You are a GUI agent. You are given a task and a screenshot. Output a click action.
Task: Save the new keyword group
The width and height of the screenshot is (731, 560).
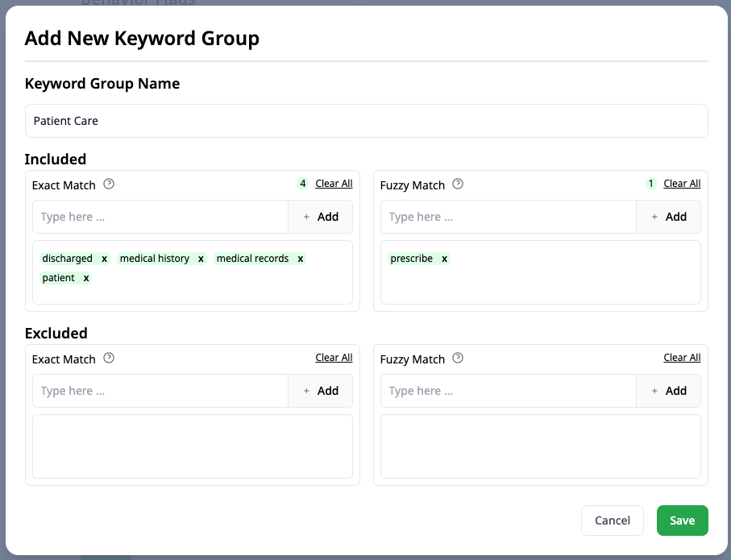point(682,521)
